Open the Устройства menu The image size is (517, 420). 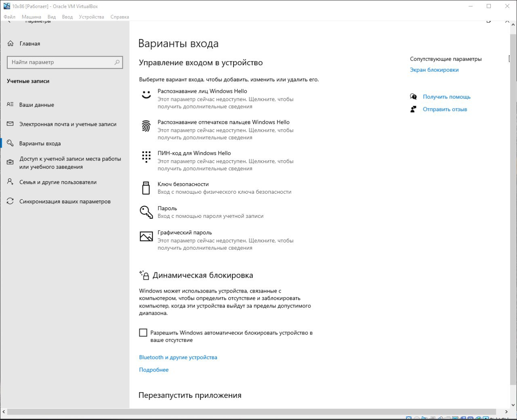pos(91,17)
